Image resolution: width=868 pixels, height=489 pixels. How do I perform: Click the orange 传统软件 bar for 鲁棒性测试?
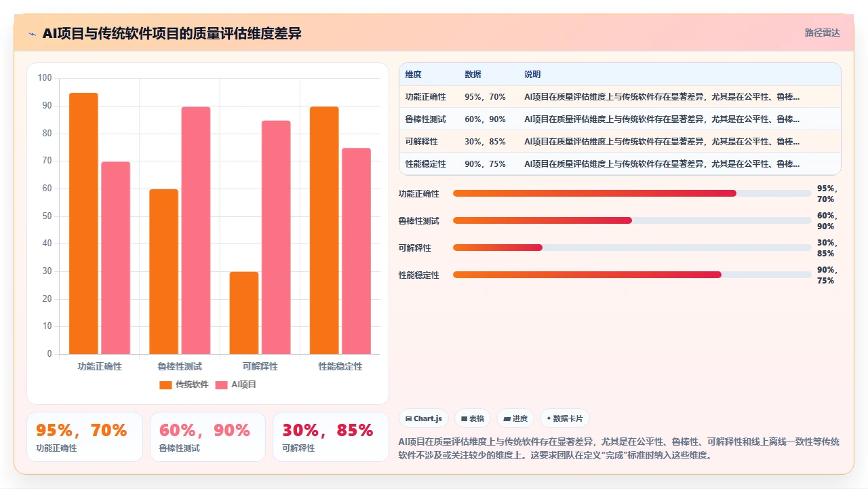click(x=163, y=271)
